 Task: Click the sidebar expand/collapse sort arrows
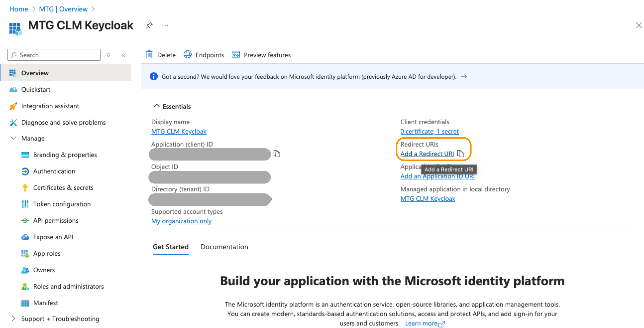[108, 55]
